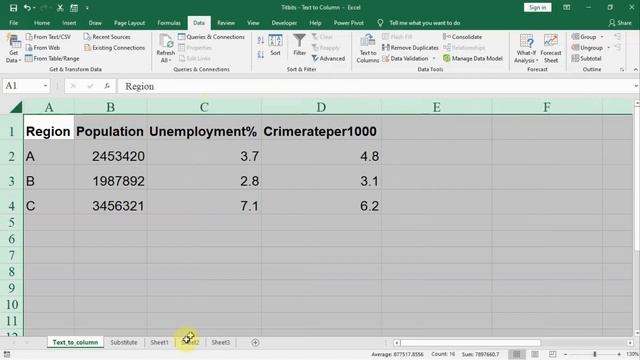Click Remove Duplicates
Viewport: 640px width, 360px height.
pos(410,48)
